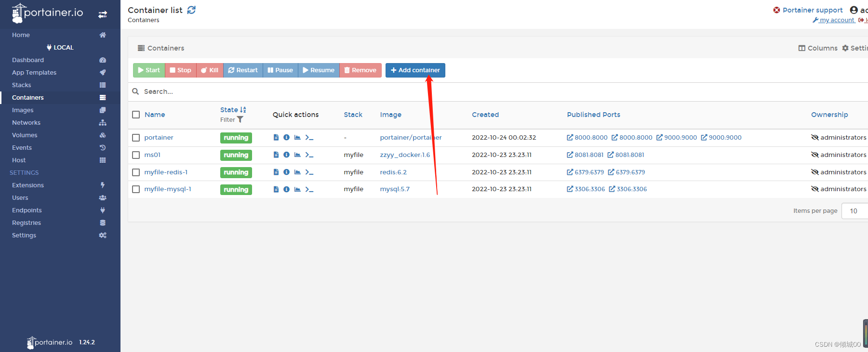Screen dimensions: 868x352
Task: Check the portainer container checkbox
Action: click(x=136, y=138)
